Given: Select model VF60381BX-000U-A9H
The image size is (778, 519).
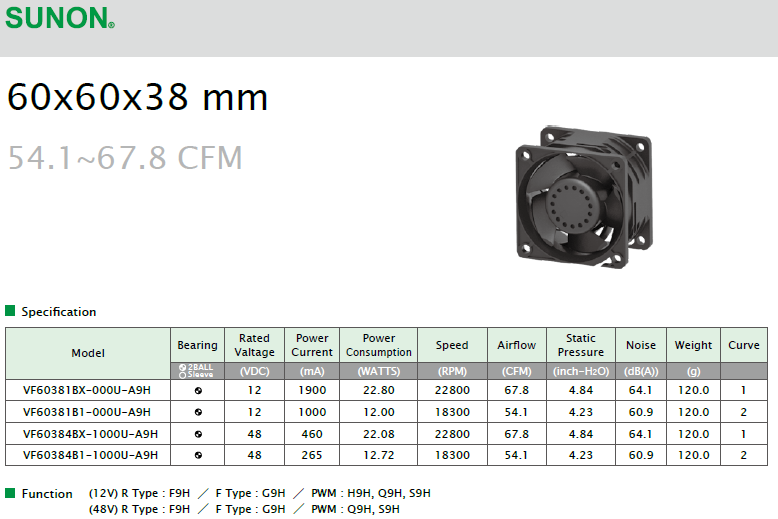Looking at the screenshot, I should pyautogui.click(x=87, y=390).
